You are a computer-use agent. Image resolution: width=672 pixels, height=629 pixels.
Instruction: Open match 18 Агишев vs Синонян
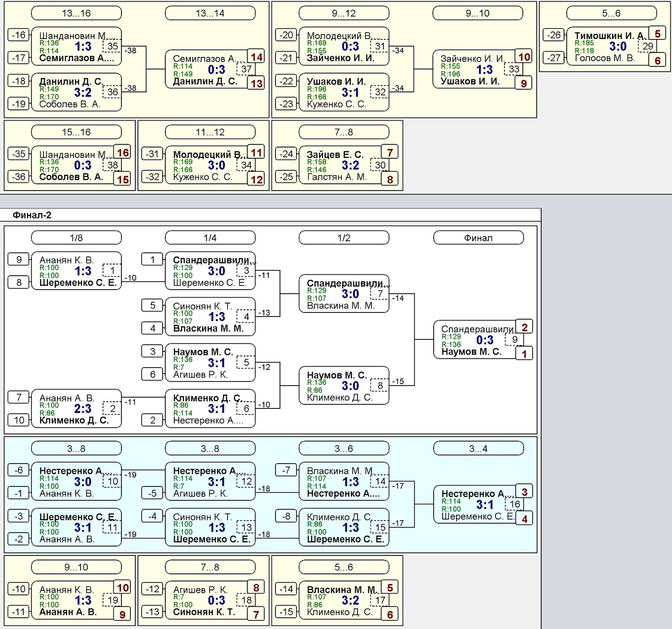click(x=210, y=601)
